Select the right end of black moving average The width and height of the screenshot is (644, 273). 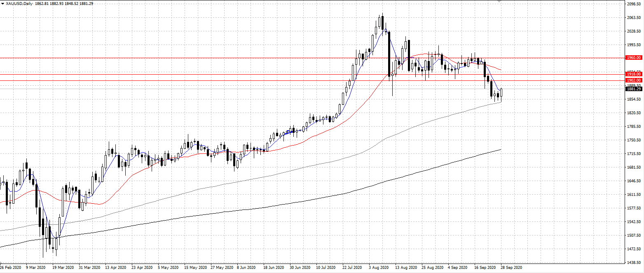500,150
